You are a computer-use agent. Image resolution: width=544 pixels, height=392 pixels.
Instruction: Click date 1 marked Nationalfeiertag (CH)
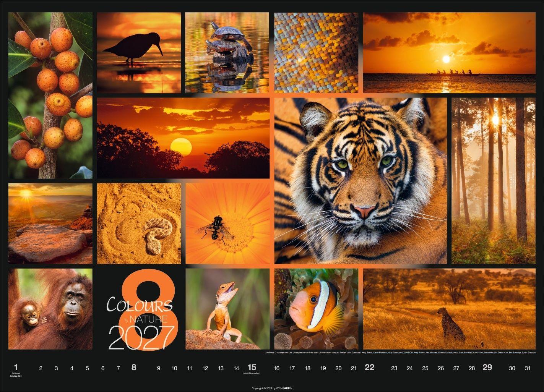(15, 368)
